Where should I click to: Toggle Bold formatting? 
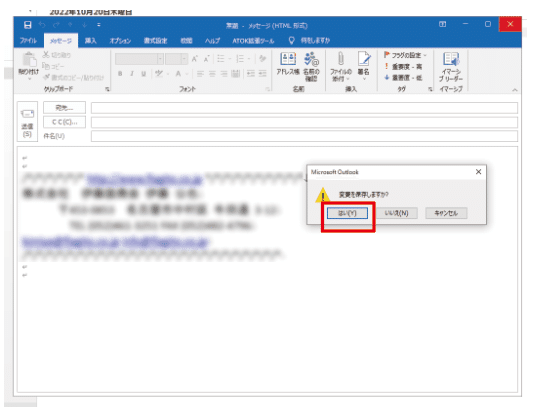120,74
